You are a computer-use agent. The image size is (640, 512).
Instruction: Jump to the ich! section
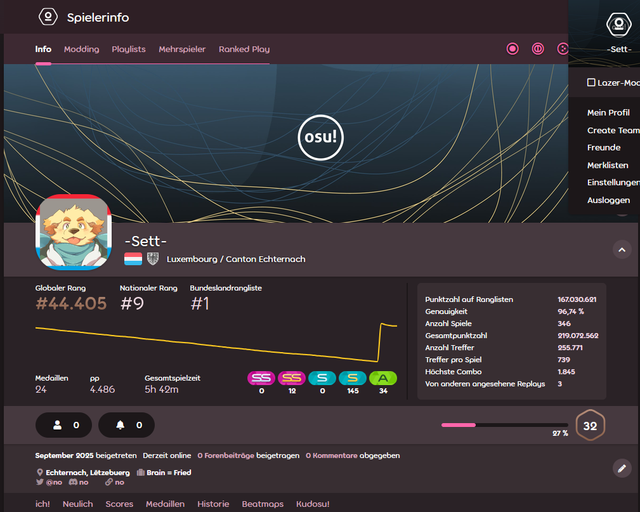pyautogui.click(x=42, y=504)
